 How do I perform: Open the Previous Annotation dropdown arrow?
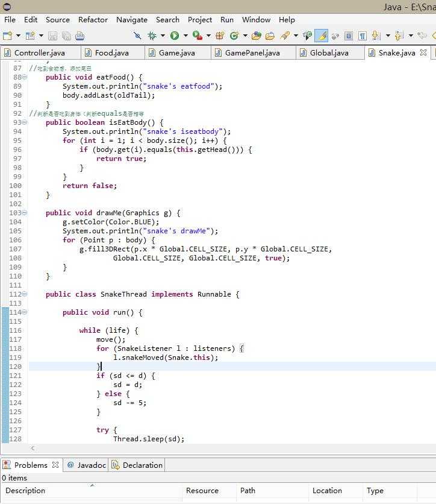(x=411, y=36)
